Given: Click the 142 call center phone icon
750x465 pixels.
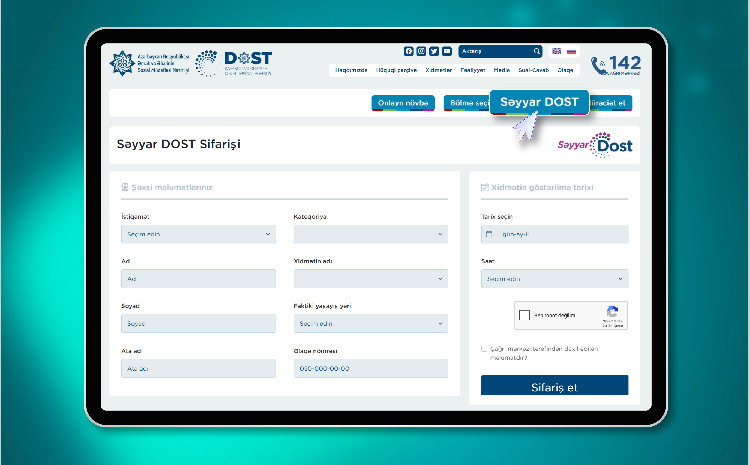Looking at the screenshot, I should click(x=599, y=66).
